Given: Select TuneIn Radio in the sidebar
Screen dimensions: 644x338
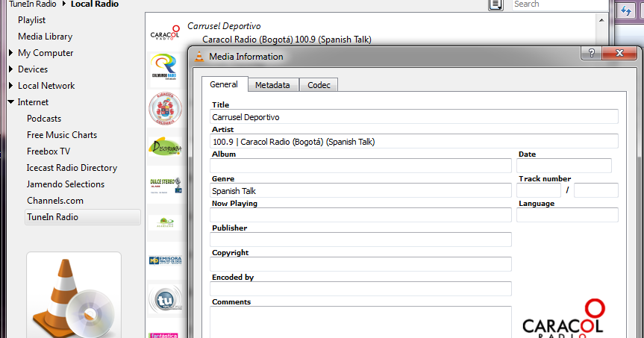Looking at the screenshot, I should 83,217.
